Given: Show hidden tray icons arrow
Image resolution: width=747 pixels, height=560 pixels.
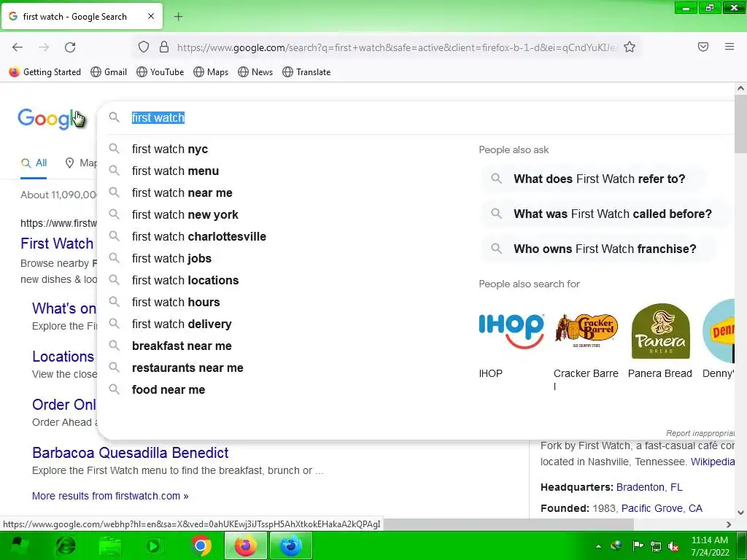Looking at the screenshot, I should click(x=598, y=546).
